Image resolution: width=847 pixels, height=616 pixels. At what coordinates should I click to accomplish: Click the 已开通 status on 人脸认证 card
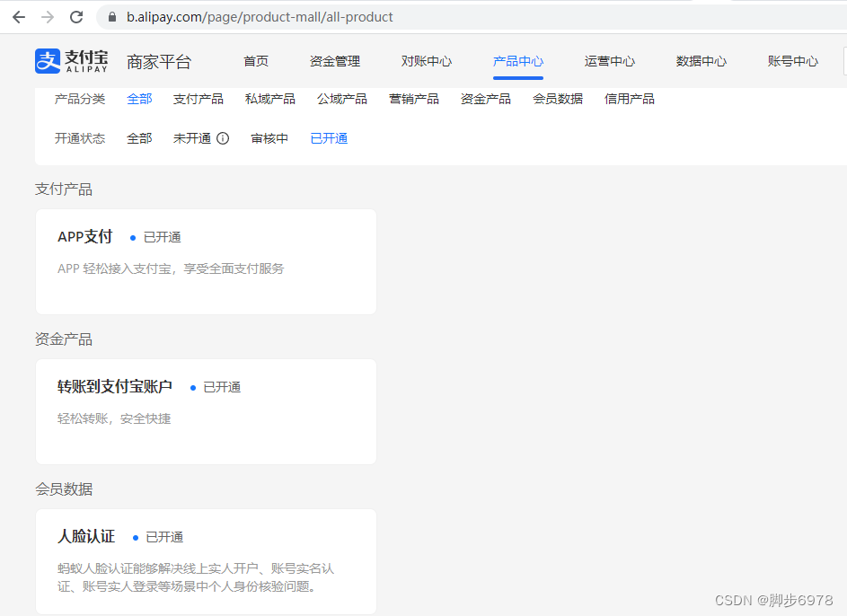tap(164, 537)
